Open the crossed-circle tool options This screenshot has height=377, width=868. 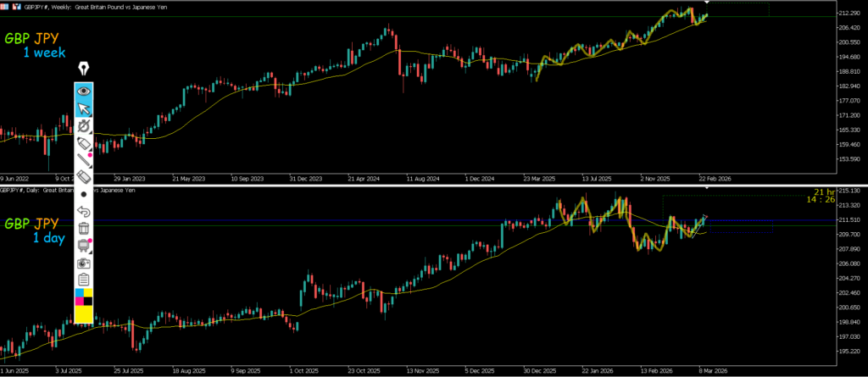[x=84, y=126]
